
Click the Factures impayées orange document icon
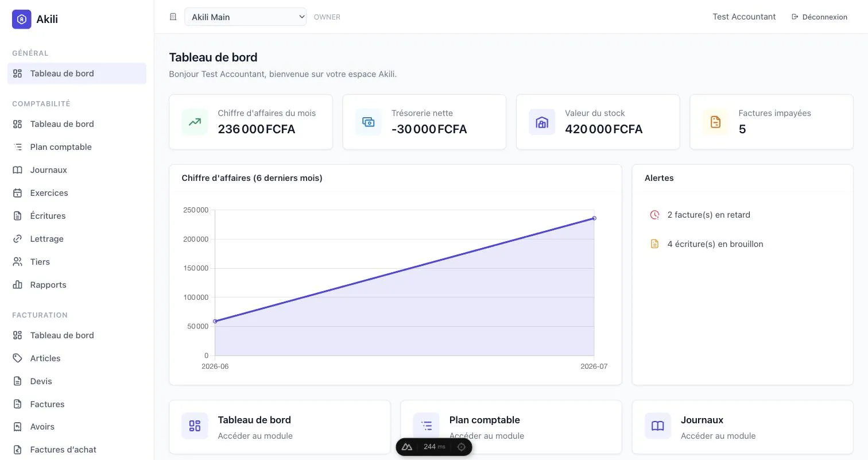click(715, 122)
